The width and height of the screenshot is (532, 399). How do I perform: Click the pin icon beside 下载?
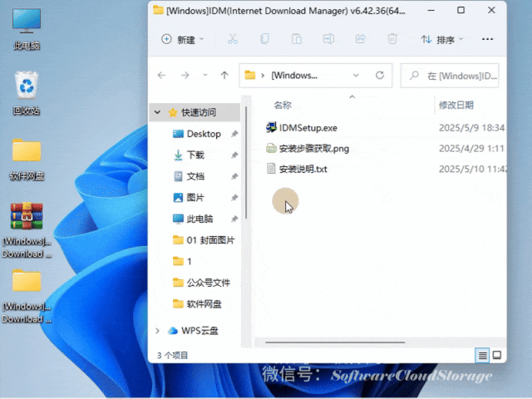pyautogui.click(x=234, y=155)
